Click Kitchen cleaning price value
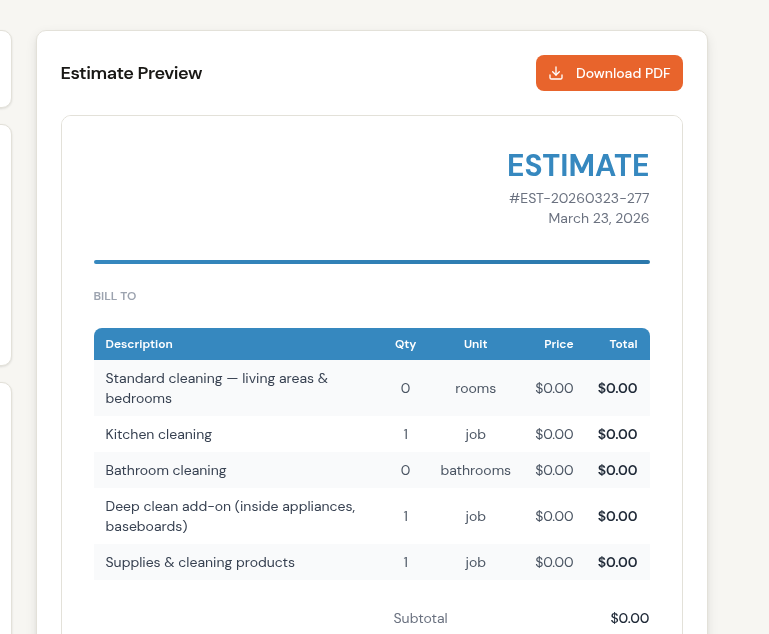Viewport: 769px width, 634px height. 554,434
